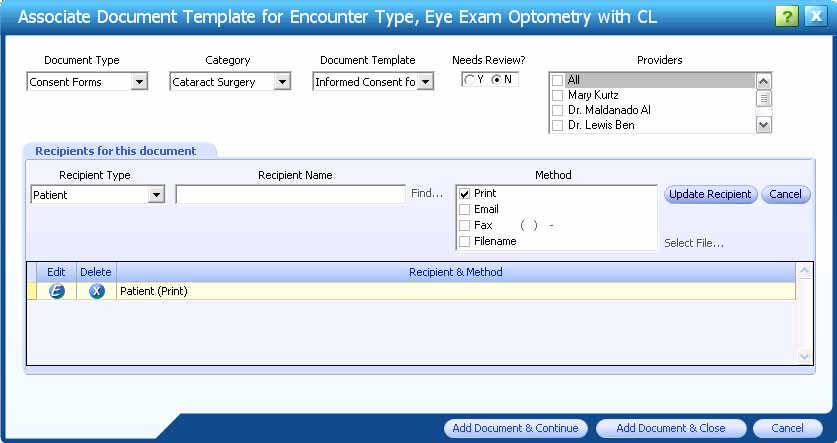The width and height of the screenshot is (837, 443).
Task: Select the Recipients for this document tab
Action: 116,151
